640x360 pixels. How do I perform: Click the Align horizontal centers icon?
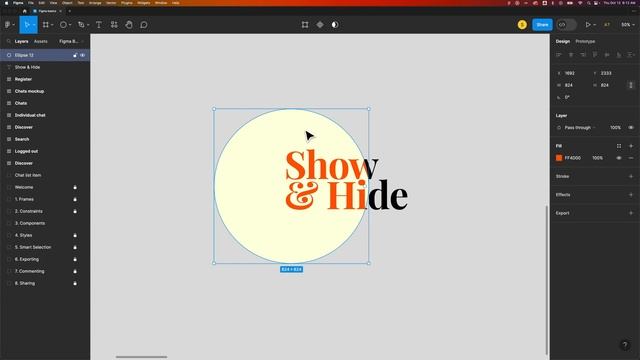click(x=571, y=55)
